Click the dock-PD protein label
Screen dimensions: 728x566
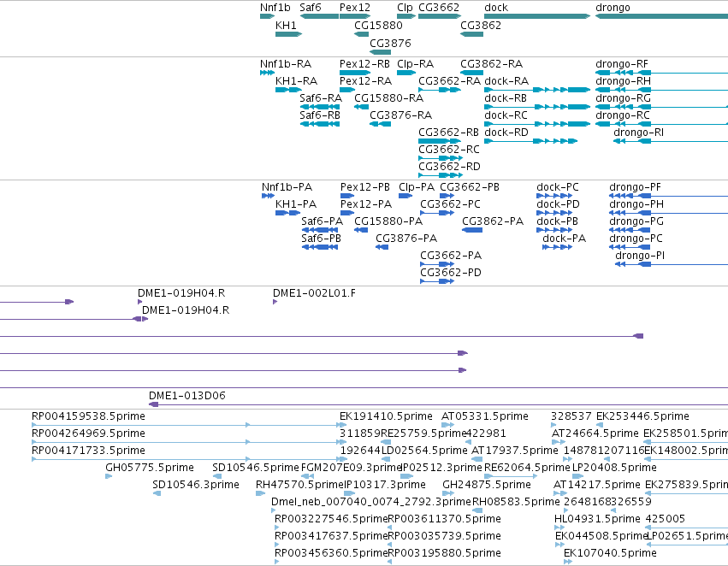coord(558,204)
